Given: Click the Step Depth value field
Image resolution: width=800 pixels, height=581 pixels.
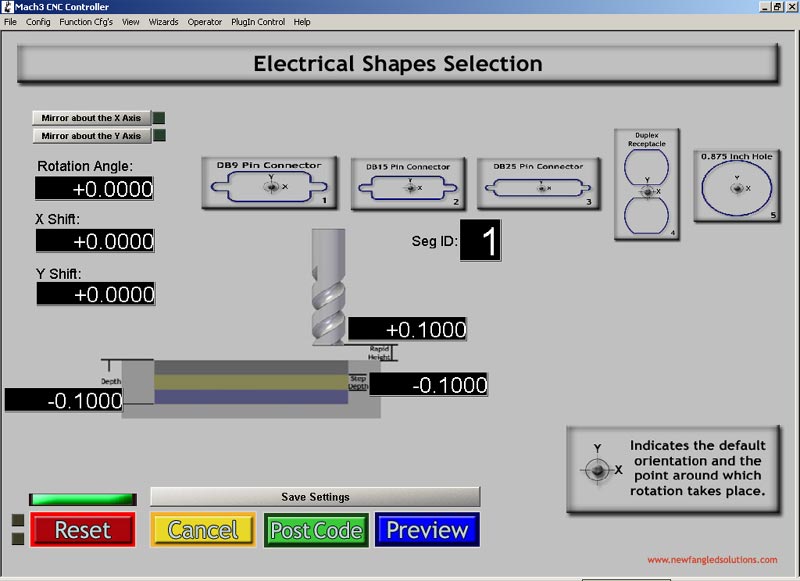Looking at the screenshot, I should 429,384.
